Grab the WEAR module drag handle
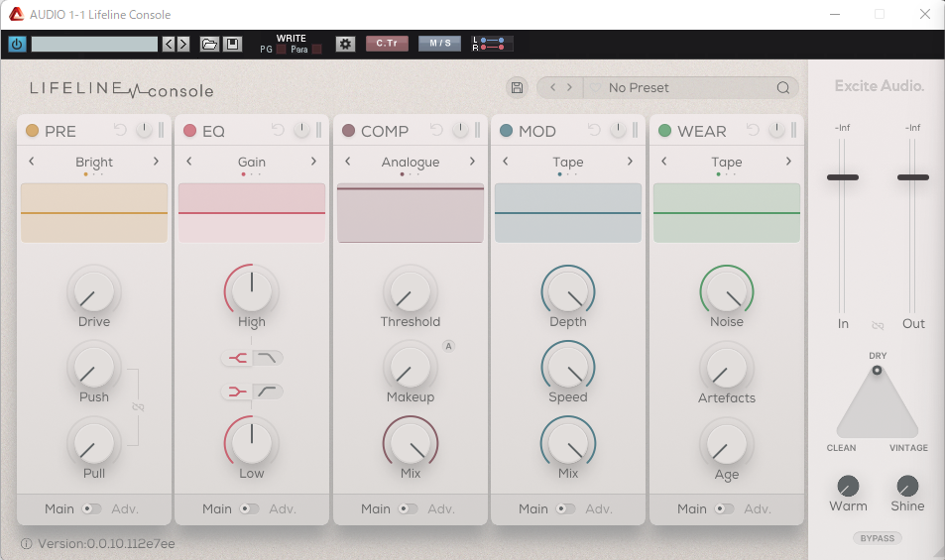Image resolution: width=945 pixels, height=560 pixels. (793, 130)
